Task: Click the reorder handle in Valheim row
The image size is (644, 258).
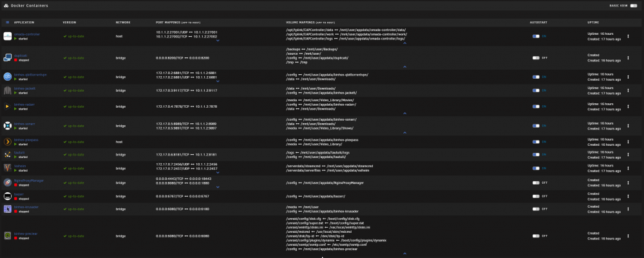Action: [628, 168]
